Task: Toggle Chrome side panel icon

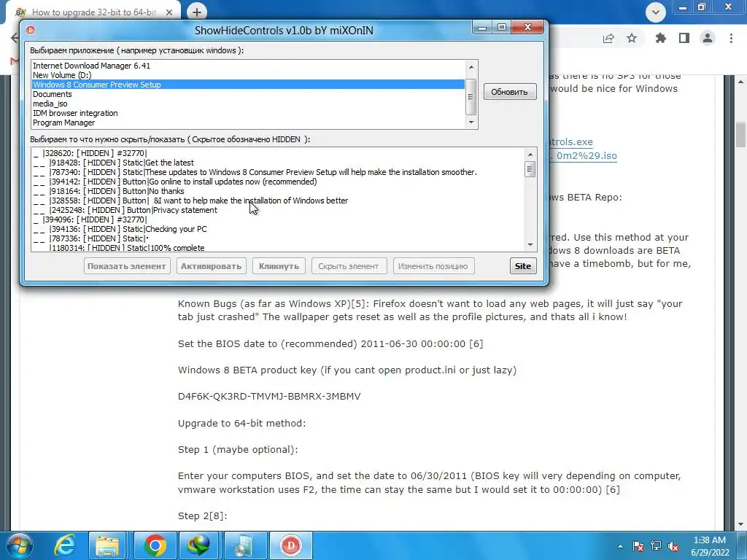Action: click(x=684, y=38)
